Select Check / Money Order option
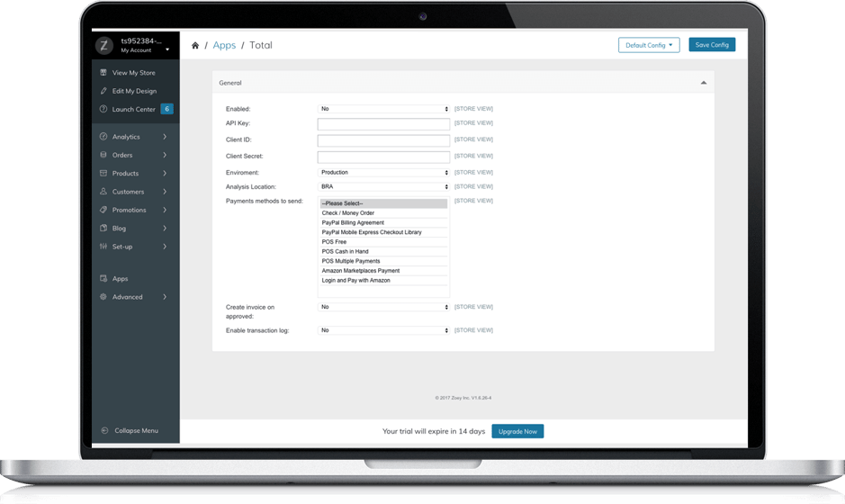This screenshot has height=504, width=845. click(383, 213)
